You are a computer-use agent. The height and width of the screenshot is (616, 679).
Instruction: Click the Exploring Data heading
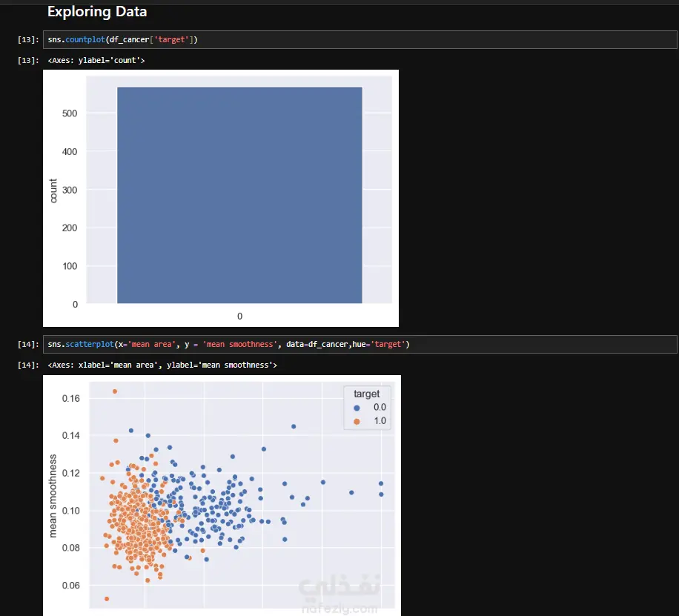pos(97,12)
